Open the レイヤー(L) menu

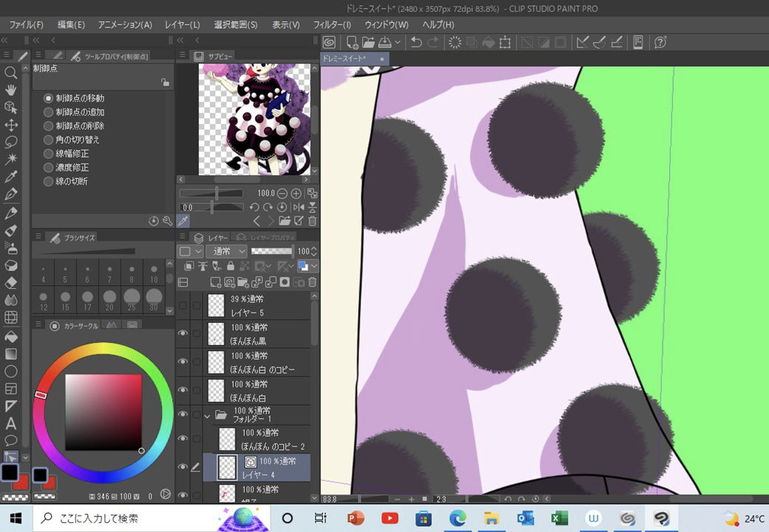pyautogui.click(x=180, y=24)
